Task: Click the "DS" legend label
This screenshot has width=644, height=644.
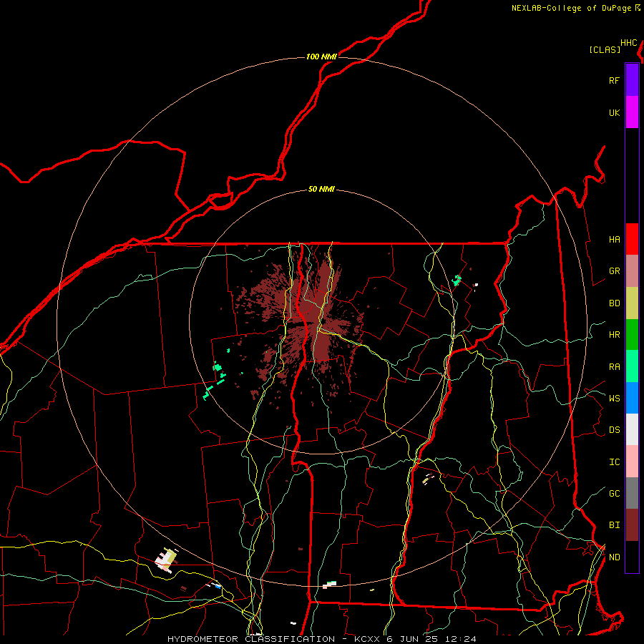Action: coord(614,429)
